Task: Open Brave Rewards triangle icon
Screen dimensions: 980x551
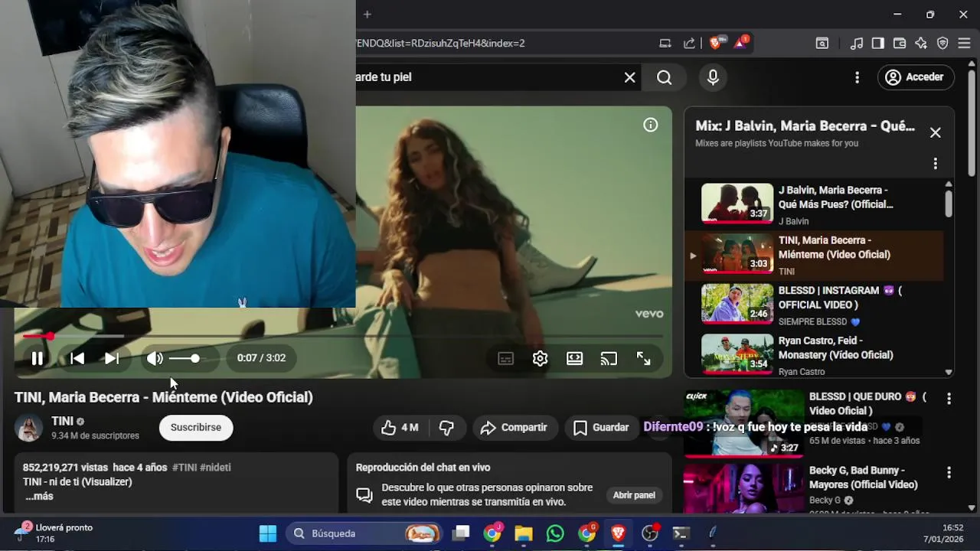Action: (741, 43)
